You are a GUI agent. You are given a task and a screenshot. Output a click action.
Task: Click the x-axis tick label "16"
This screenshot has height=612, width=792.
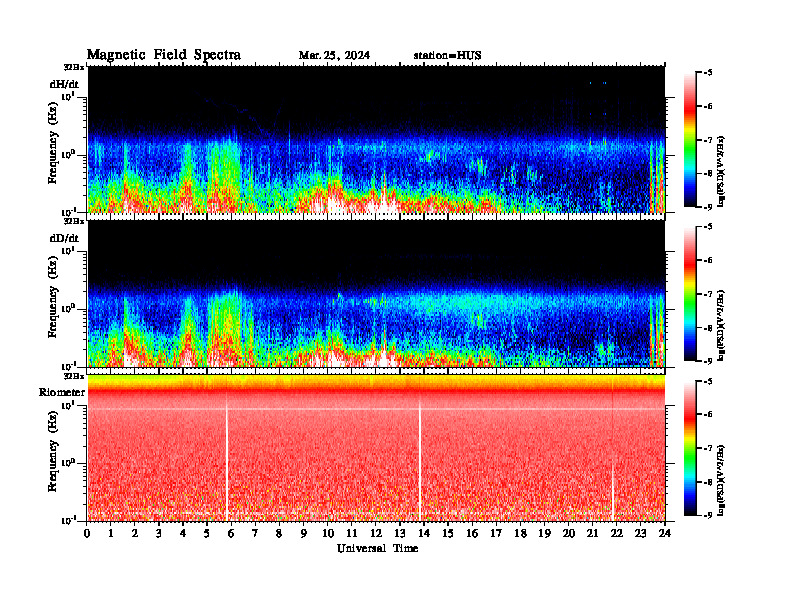[x=472, y=533]
